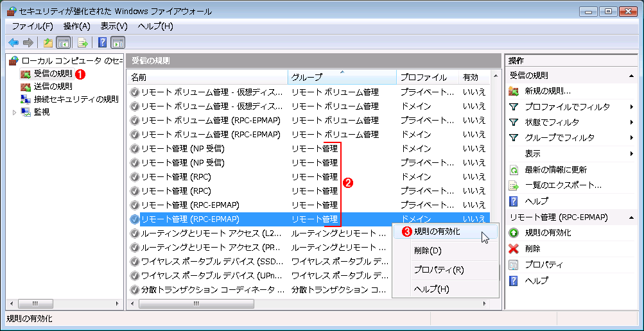The height and width of the screenshot is (331, 644).
Task: Select リモート管理 (RPC) row with プライベート profile
Action: [309, 191]
